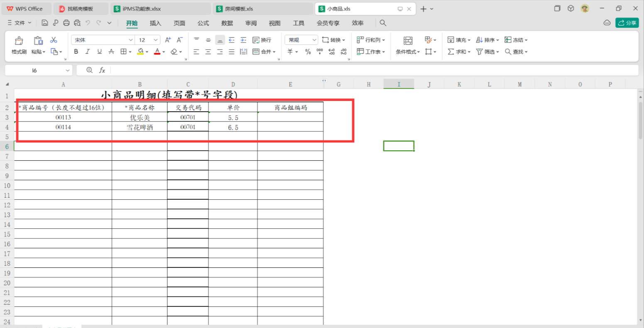
Task: Toggle Italic formatting
Action: (88, 51)
